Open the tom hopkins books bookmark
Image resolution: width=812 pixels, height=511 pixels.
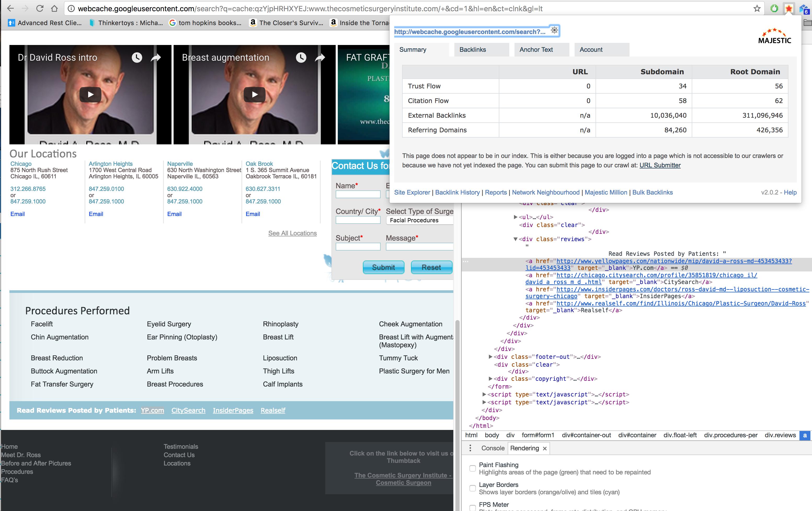click(x=205, y=22)
